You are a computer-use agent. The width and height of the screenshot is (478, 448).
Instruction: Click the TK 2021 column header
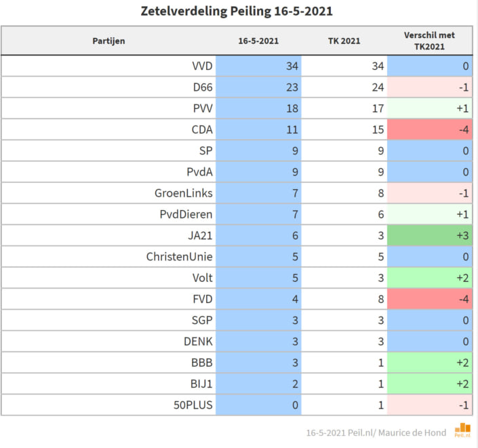(344, 41)
